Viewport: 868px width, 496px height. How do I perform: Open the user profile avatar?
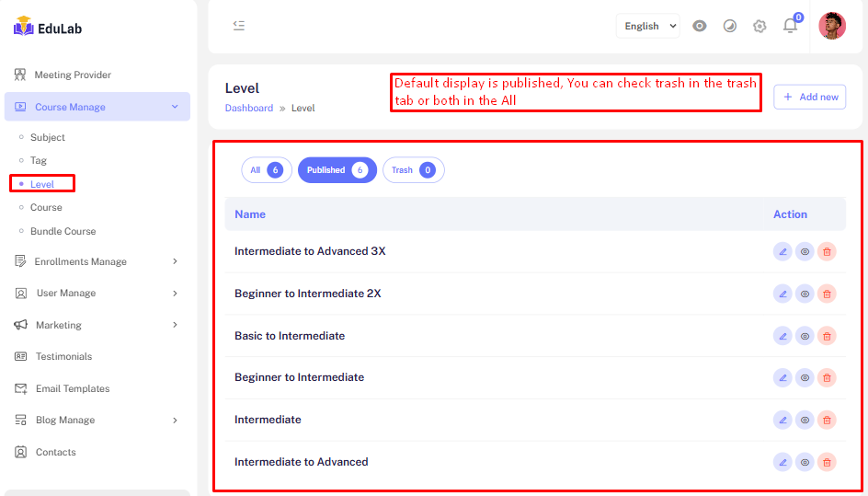831,26
